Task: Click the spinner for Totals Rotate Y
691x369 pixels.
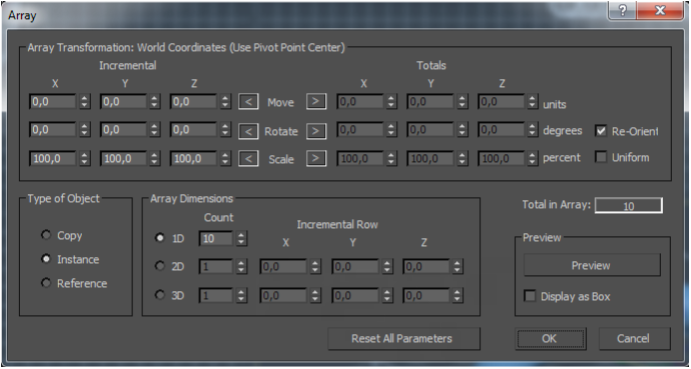Action: tap(461, 130)
